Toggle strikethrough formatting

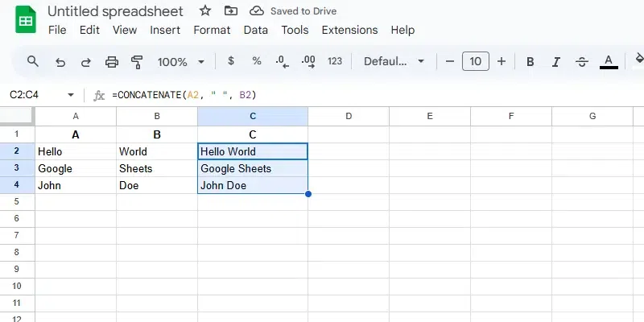(x=583, y=61)
